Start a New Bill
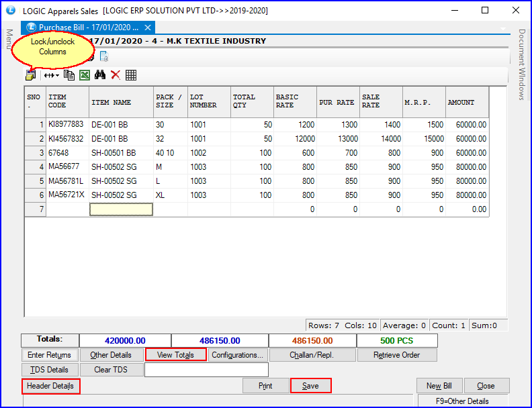Screen dimensions: 532x408 (439, 386)
